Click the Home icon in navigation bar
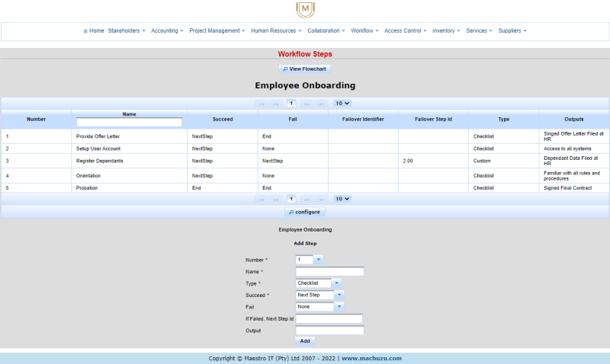 pos(85,31)
